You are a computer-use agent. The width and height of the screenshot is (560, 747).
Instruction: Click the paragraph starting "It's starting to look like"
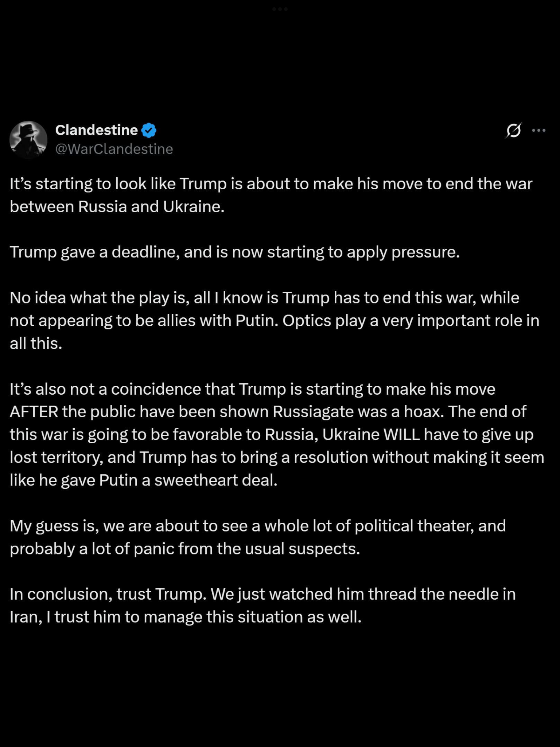[271, 184]
